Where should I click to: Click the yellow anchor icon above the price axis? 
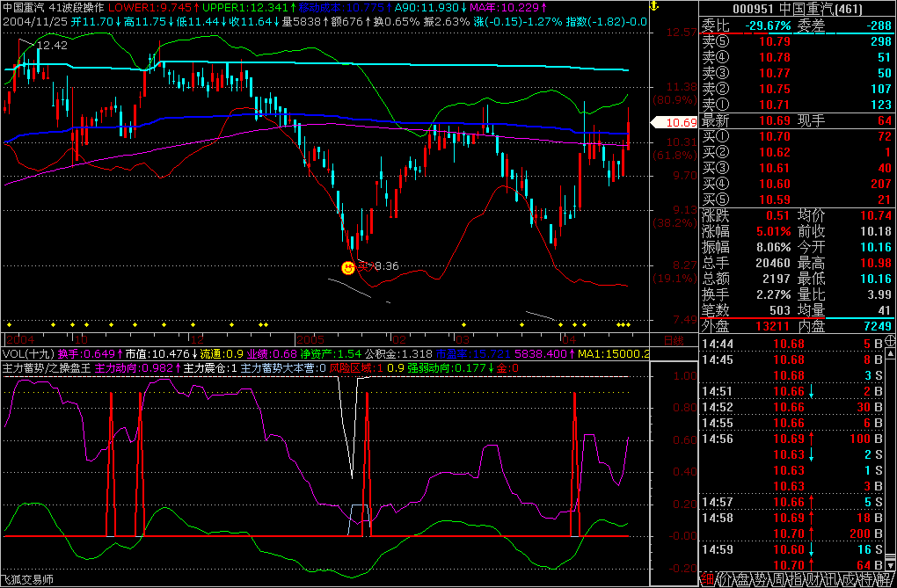(653, 7)
